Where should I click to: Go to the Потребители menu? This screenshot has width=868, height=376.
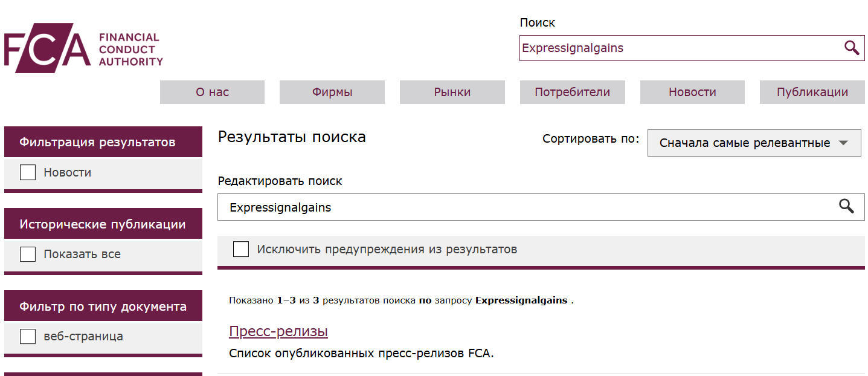tap(572, 92)
